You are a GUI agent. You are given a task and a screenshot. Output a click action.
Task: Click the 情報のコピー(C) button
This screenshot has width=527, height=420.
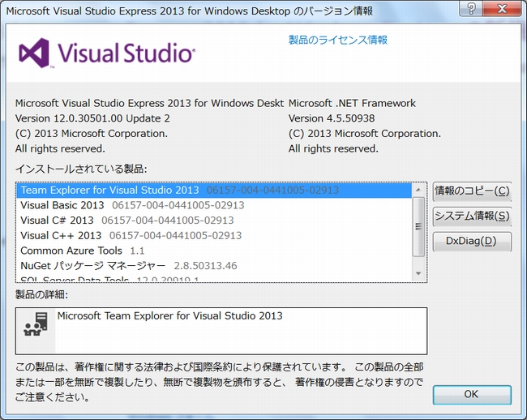tap(472, 191)
